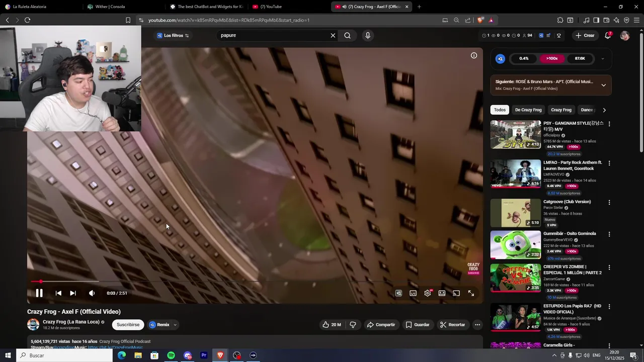The image size is (644, 362).
Task: Toggle the browser sidebar panel
Action: pos(596,20)
